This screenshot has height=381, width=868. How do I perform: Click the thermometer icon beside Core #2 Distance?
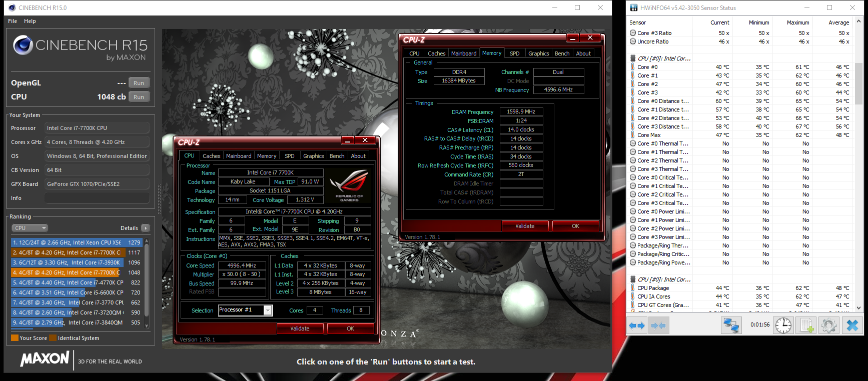pos(633,118)
